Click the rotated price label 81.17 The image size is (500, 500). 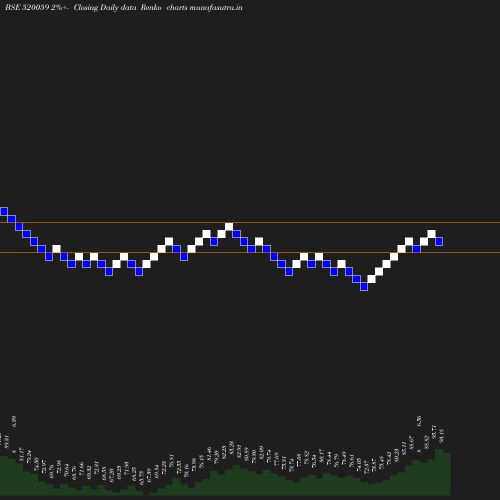click(x=22, y=455)
